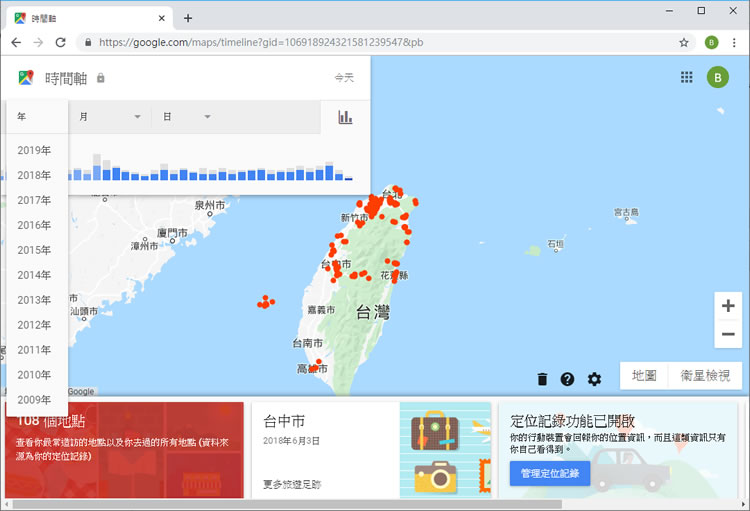Viewport: 750px width, 511px height.
Task: Bookmark page with the star icon
Action: pos(684,43)
